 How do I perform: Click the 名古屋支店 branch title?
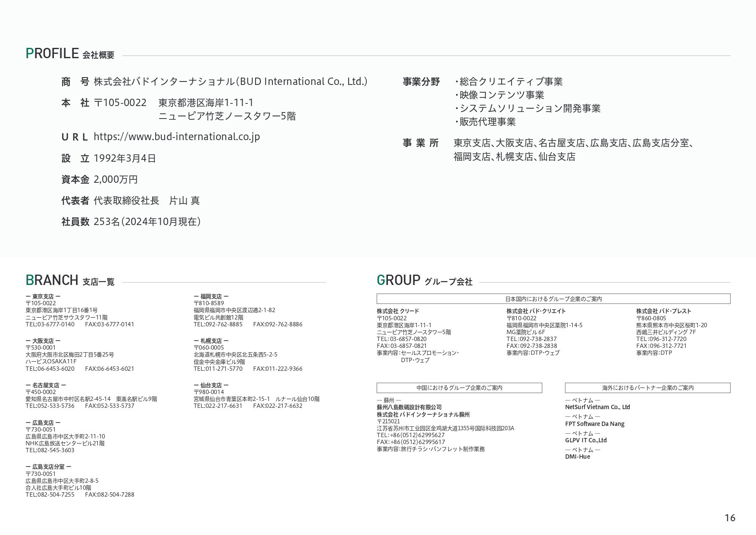point(46,385)
